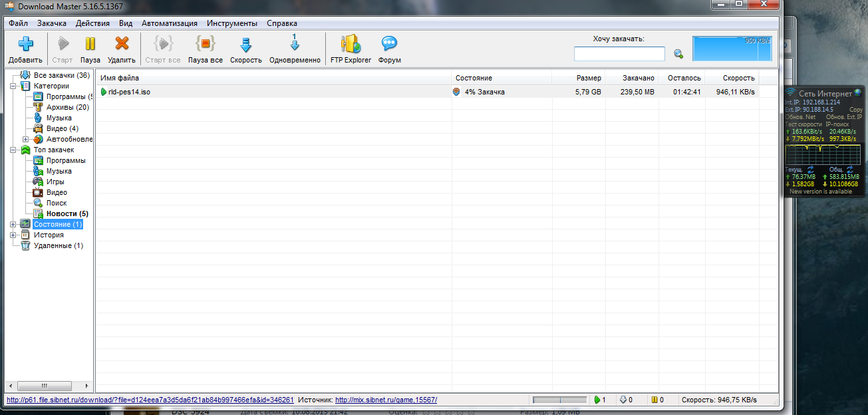Screen dimensions: 868x415
Task: Click the refresh icon beside Текущ.
Action: click(x=811, y=170)
